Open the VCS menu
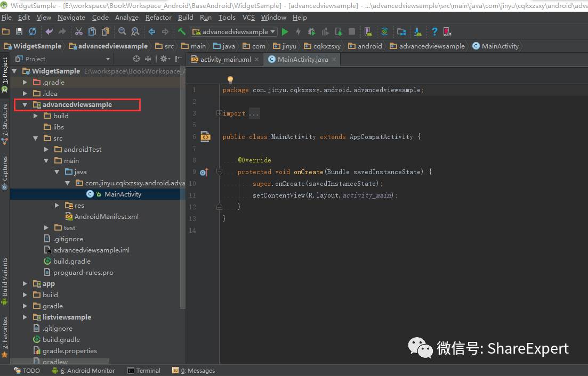The height and width of the screenshot is (376, 588). tap(248, 17)
